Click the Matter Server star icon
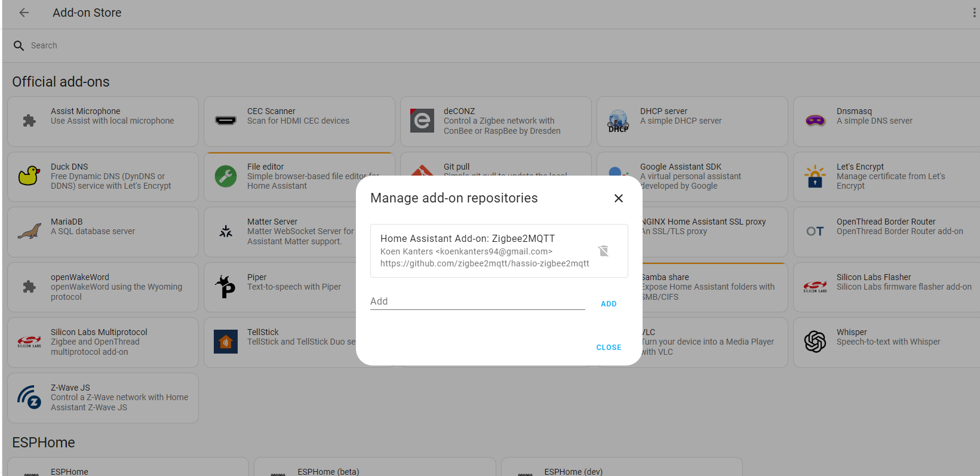 pos(226,232)
